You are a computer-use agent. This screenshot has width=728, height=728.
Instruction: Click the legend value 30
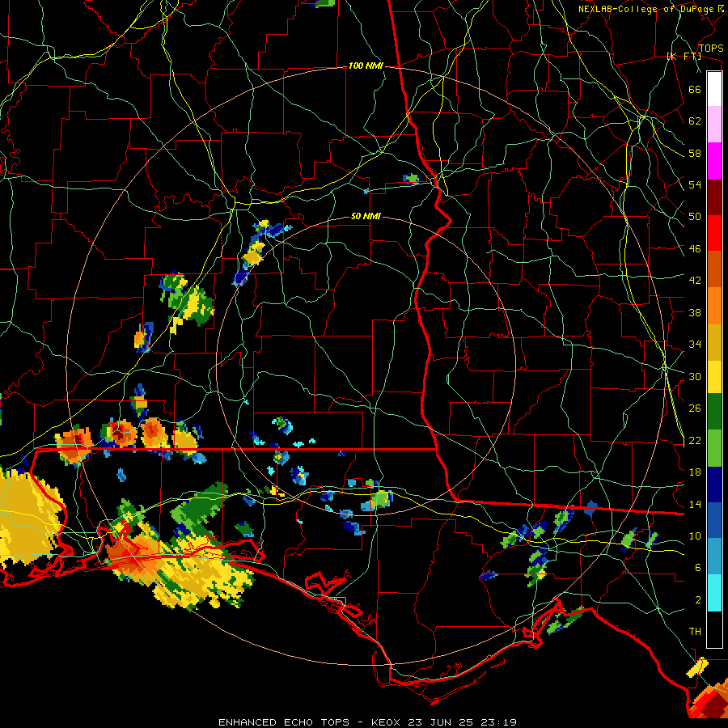pyautogui.click(x=695, y=376)
